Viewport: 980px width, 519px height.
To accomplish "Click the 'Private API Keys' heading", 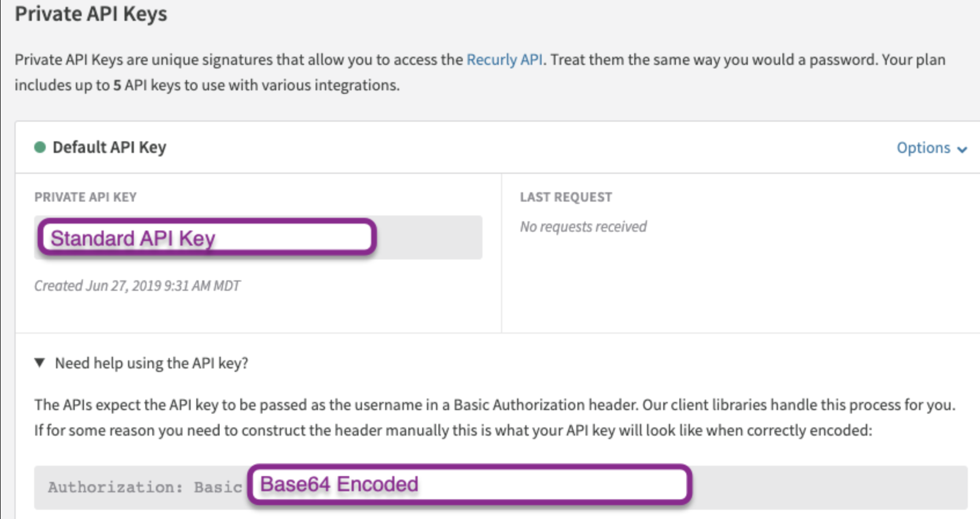I will click(x=91, y=13).
